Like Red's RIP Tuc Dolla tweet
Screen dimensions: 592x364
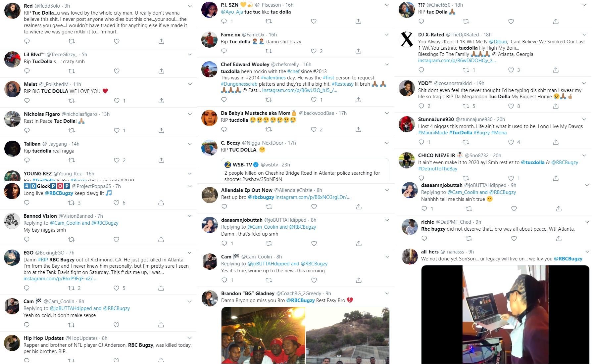pyautogui.click(x=117, y=41)
